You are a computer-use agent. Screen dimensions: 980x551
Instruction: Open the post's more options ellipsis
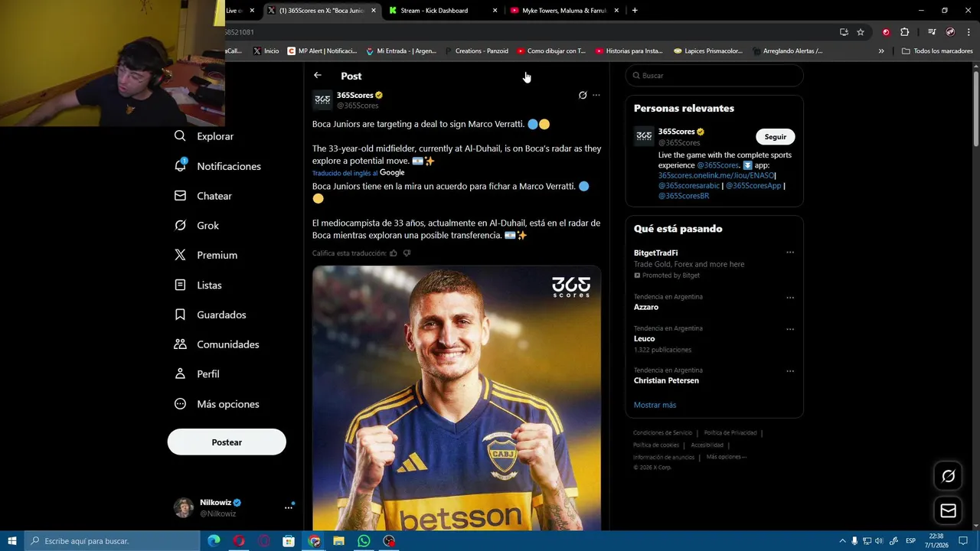click(596, 96)
